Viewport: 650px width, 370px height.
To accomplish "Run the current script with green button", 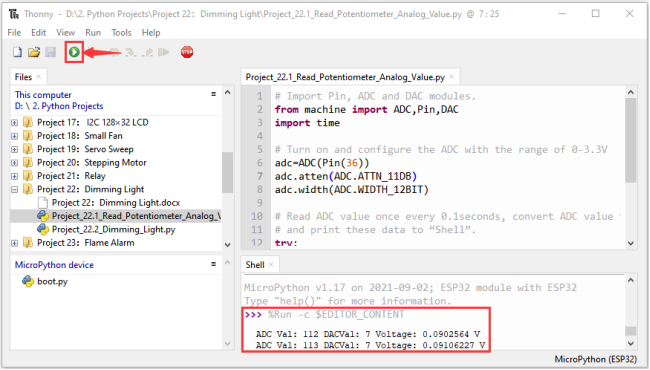I will 74,52.
